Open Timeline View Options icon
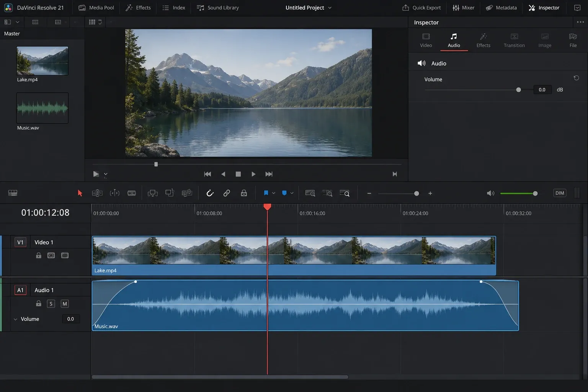The height and width of the screenshot is (392, 588). (13, 193)
